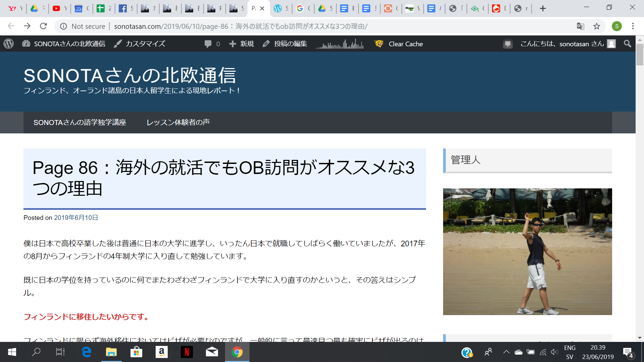The height and width of the screenshot is (362, 644).
Task: Click the WordPress logo in admin bar
Action: point(9,44)
